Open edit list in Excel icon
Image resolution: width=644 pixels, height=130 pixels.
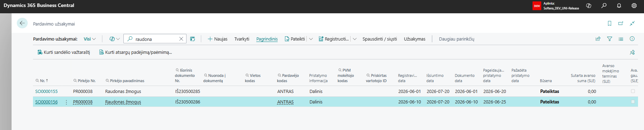pyautogui.click(x=192, y=39)
